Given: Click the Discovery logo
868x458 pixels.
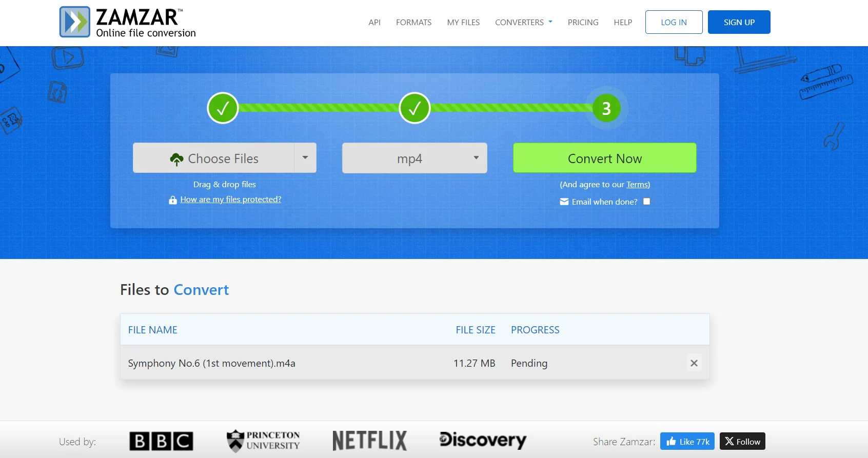Looking at the screenshot, I should tap(483, 440).
